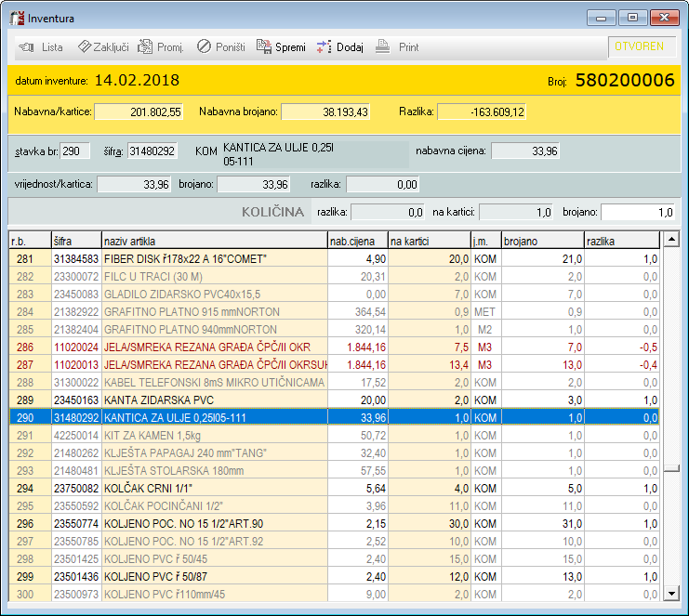Select row 286 JELA/SMREKA REZANA GRAĐA
This screenshot has height=616, width=689.
[x=186, y=347]
